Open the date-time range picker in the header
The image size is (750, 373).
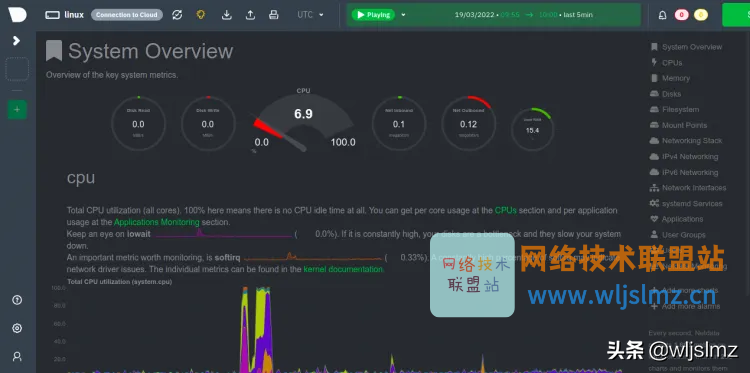click(x=523, y=15)
